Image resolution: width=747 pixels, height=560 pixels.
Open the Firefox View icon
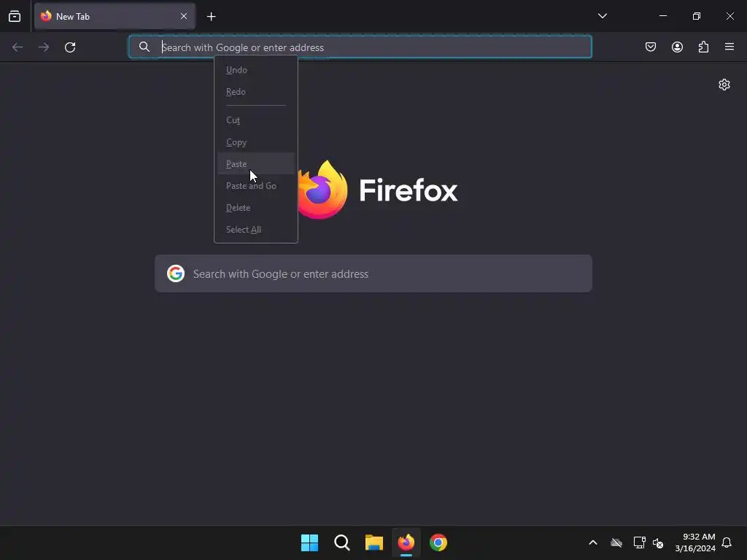coord(15,16)
